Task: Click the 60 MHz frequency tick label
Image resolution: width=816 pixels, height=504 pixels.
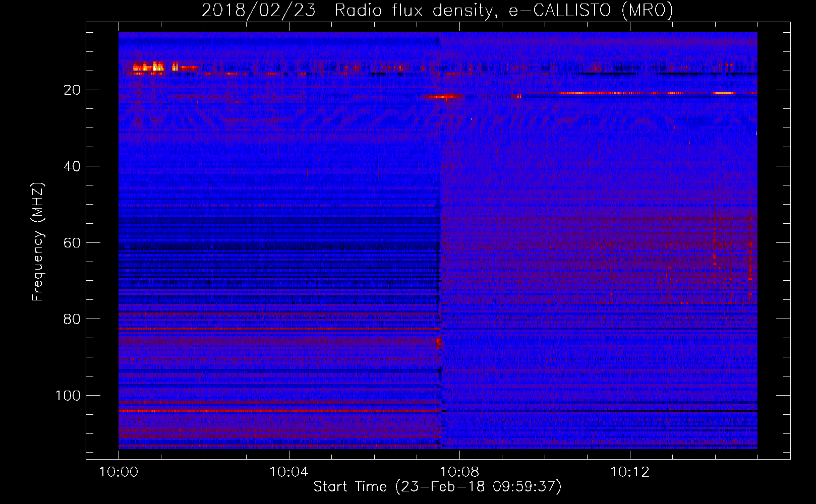Action: point(72,243)
